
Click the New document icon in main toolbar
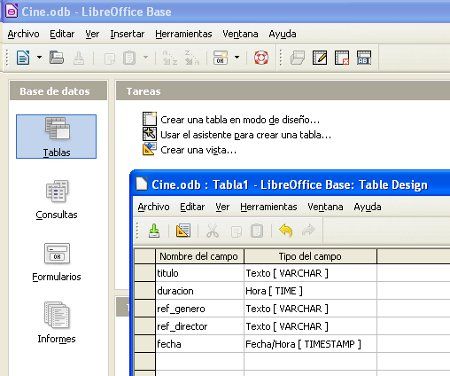coord(23,58)
